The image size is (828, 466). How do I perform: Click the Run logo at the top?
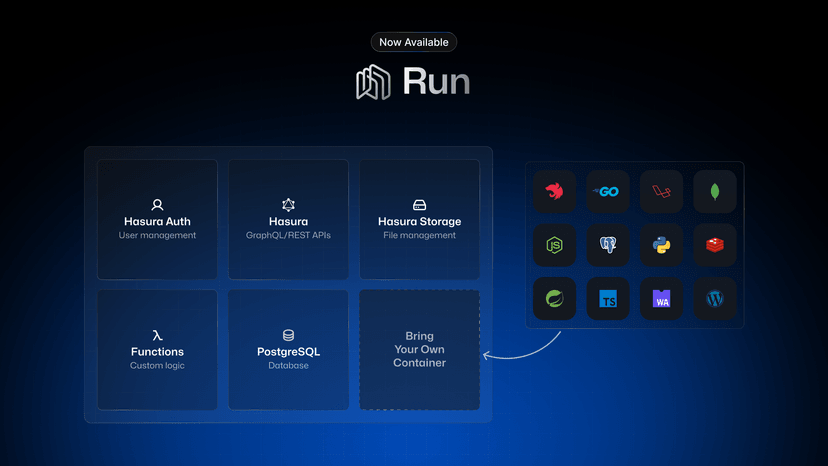tap(413, 82)
